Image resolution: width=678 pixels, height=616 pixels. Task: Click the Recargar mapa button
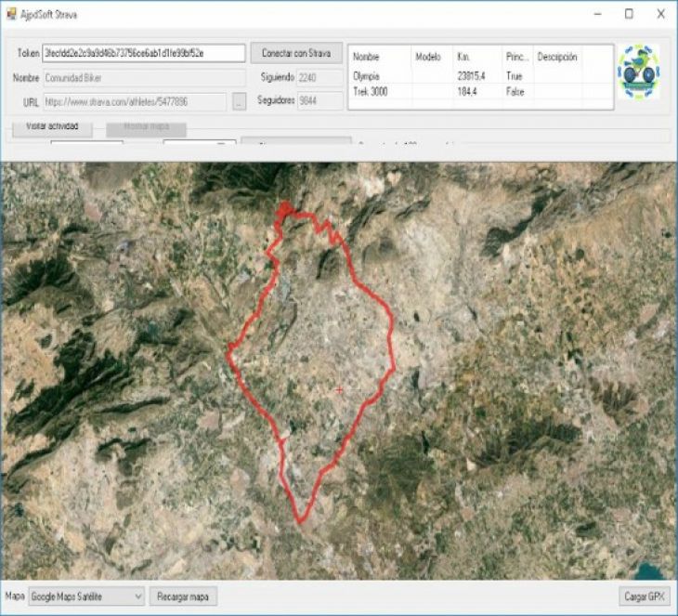183,596
